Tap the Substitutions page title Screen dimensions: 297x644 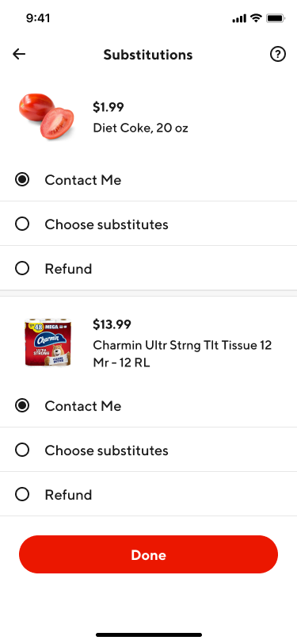(x=148, y=55)
